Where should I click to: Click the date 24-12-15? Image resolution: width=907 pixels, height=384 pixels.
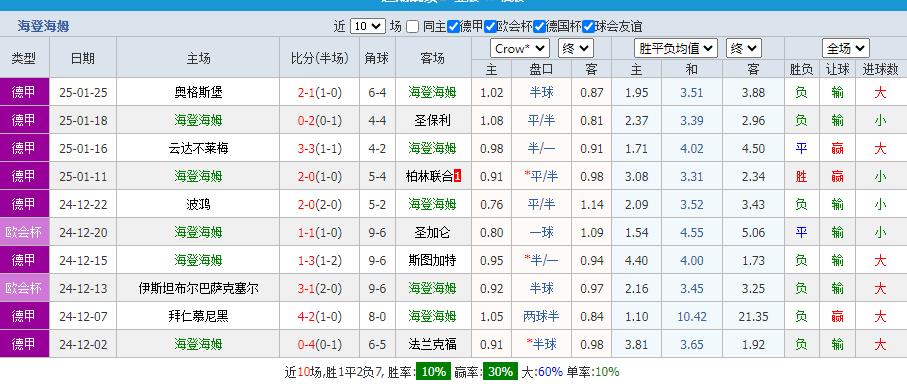(83, 260)
